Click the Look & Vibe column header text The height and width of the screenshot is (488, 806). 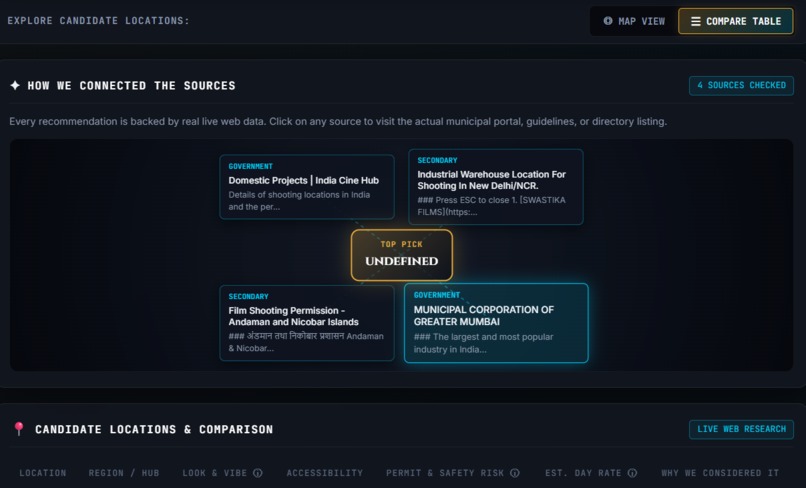click(215, 473)
